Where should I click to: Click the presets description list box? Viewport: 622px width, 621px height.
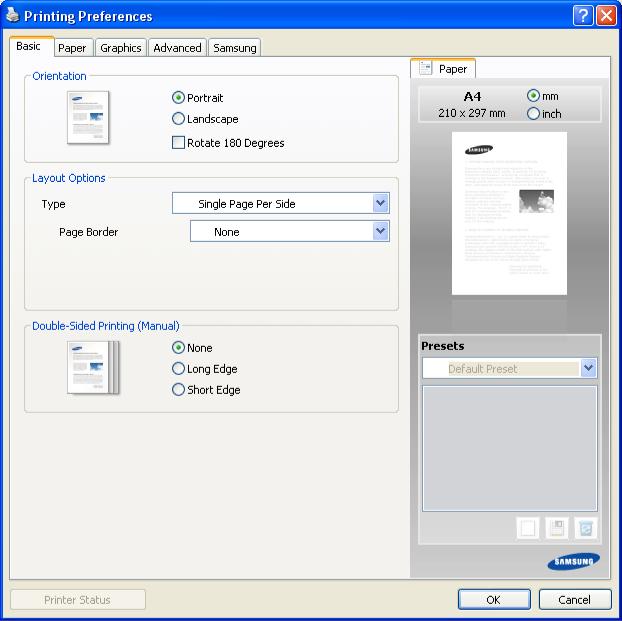[509, 448]
